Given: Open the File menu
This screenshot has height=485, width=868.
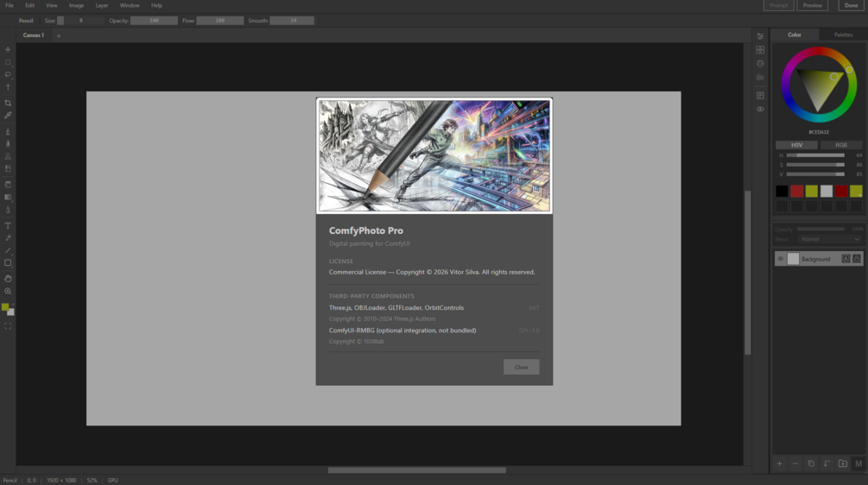Looking at the screenshot, I should (x=10, y=5).
